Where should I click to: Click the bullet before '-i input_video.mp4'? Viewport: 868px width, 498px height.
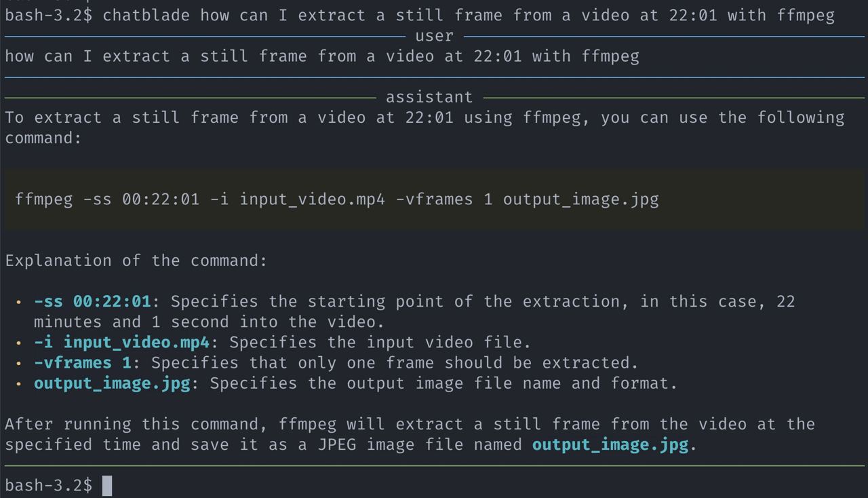19,343
